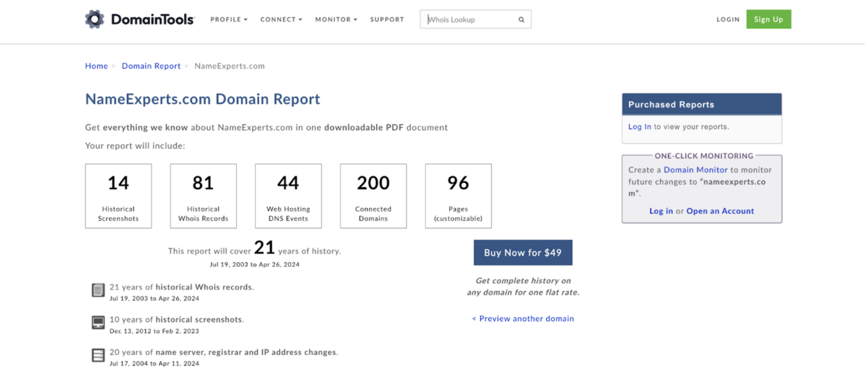
Task: Expand the MONITOR dropdown menu
Action: (x=336, y=19)
